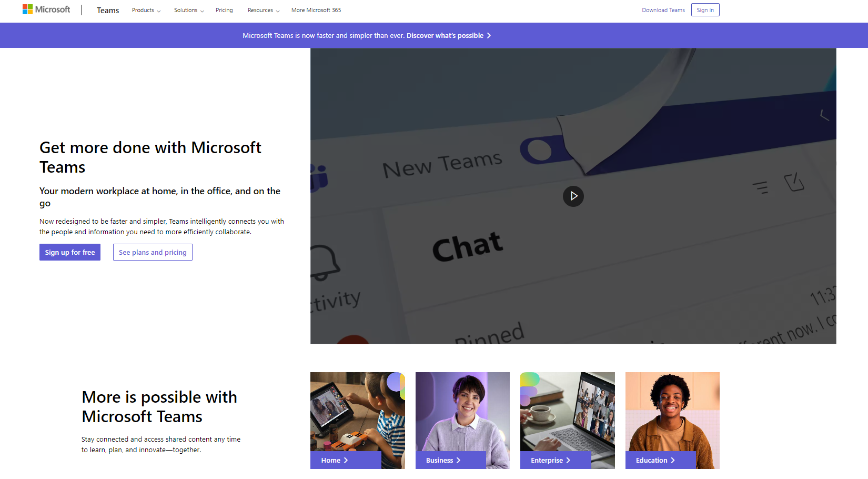Click See plans and pricing button

pos(153,252)
